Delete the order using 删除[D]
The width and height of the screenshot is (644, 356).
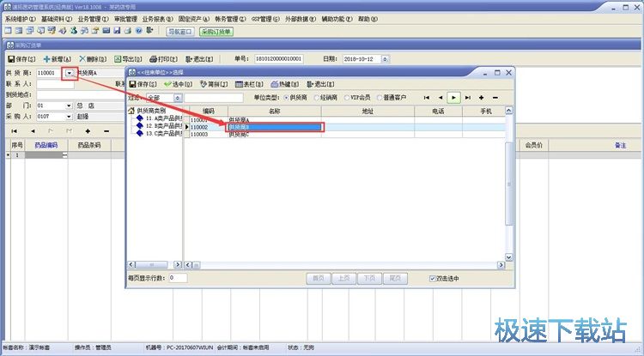93,59
